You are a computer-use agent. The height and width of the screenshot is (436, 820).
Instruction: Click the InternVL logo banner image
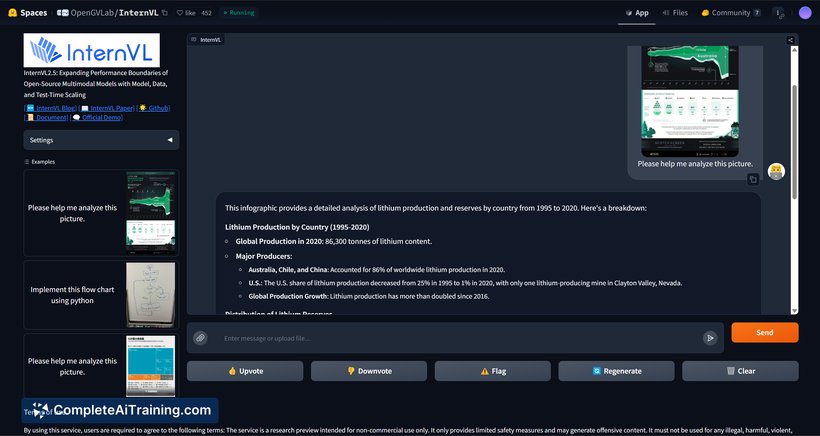pyautogui.click(x=92, y=50)
